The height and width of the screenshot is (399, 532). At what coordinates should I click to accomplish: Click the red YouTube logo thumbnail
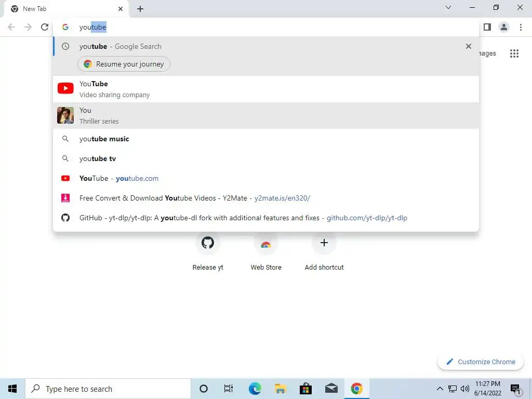tap(65, 88)
